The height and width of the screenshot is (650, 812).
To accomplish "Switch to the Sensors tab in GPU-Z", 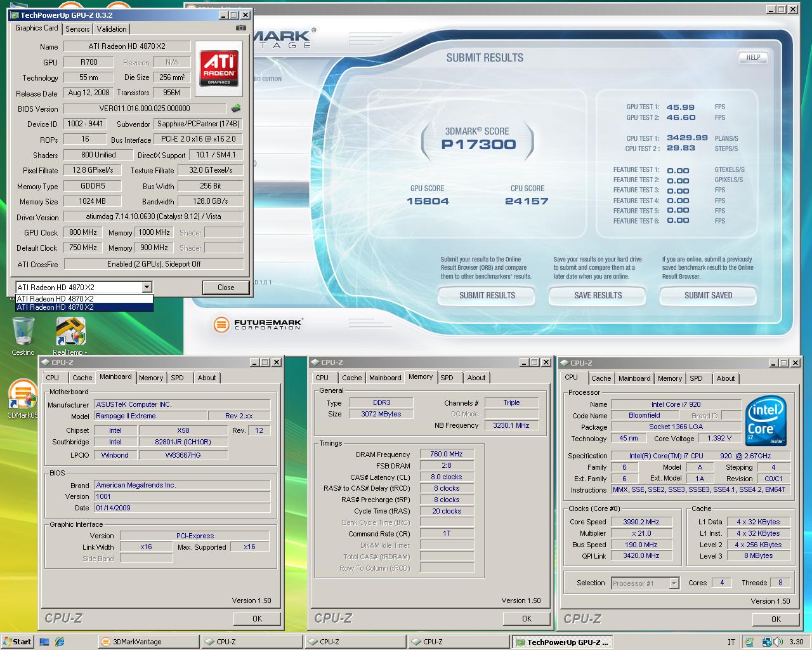I will click(x=77, y=29).
